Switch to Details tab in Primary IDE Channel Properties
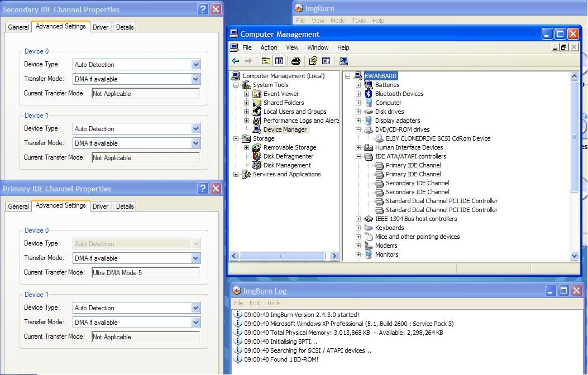 coord(125,206)
